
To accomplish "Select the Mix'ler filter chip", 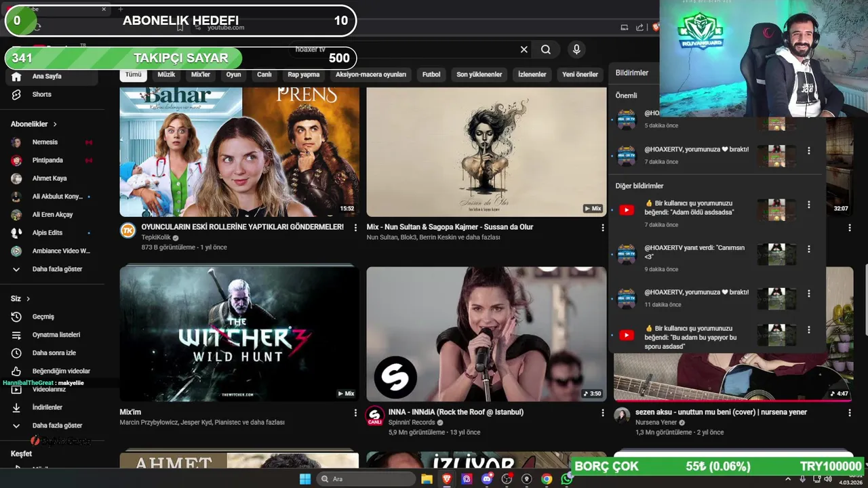I will click(201, 75).
